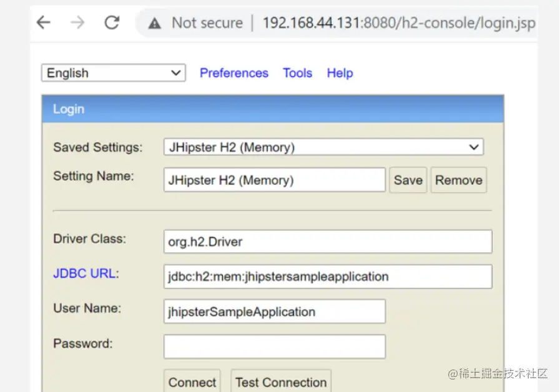This screenshot has height=392, width=560.
Task: Click the JDBC URL label link
Action: pos(86,274)
